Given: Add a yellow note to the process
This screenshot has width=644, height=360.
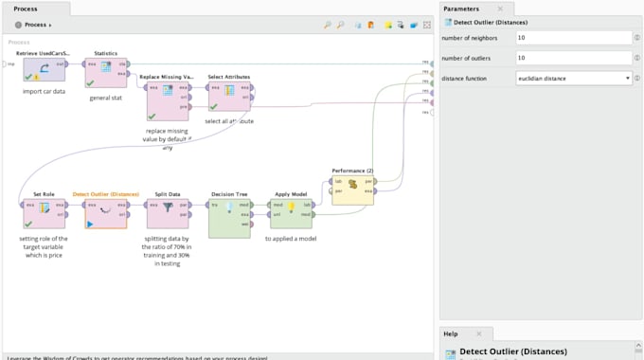Looking at the screenshot, I should click(387, 25).
